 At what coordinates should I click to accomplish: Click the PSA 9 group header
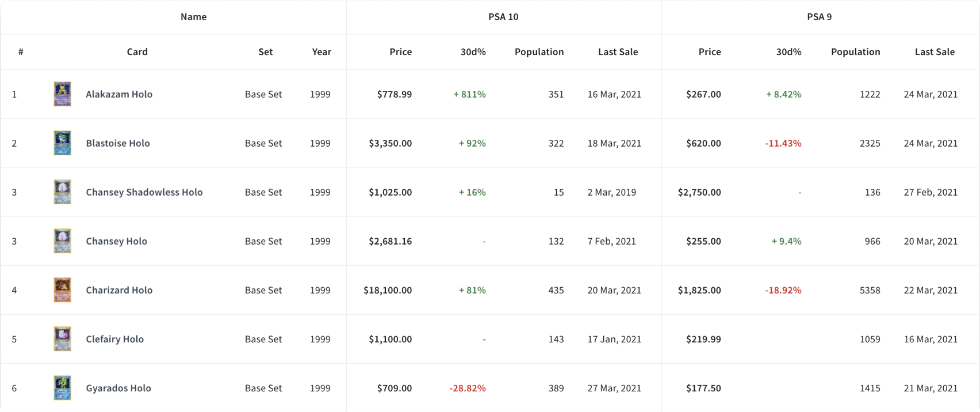coord(819,17)
